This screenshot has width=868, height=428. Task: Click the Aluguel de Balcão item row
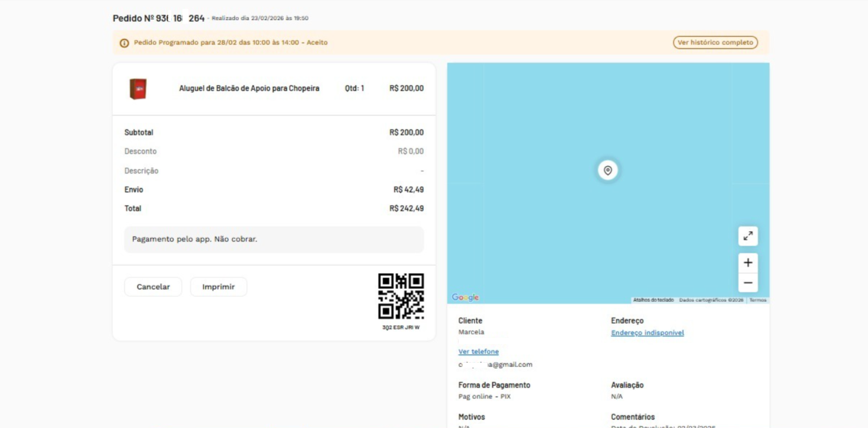[273, 88]
